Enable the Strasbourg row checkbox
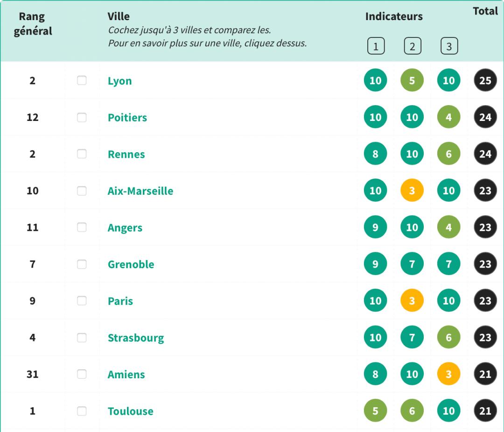 click(82, 338)
